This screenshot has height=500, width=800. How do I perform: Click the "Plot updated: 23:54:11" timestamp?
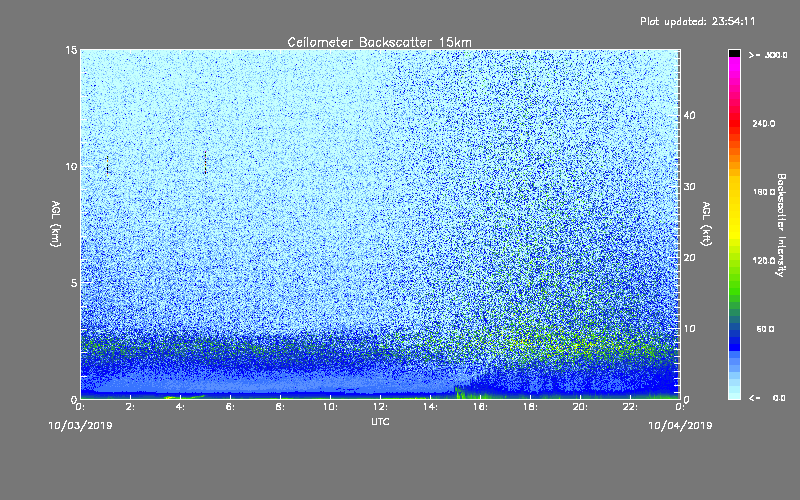[697, 21]
